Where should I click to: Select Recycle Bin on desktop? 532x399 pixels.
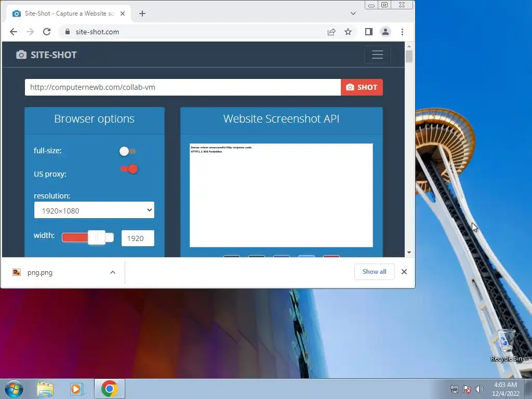506,345
